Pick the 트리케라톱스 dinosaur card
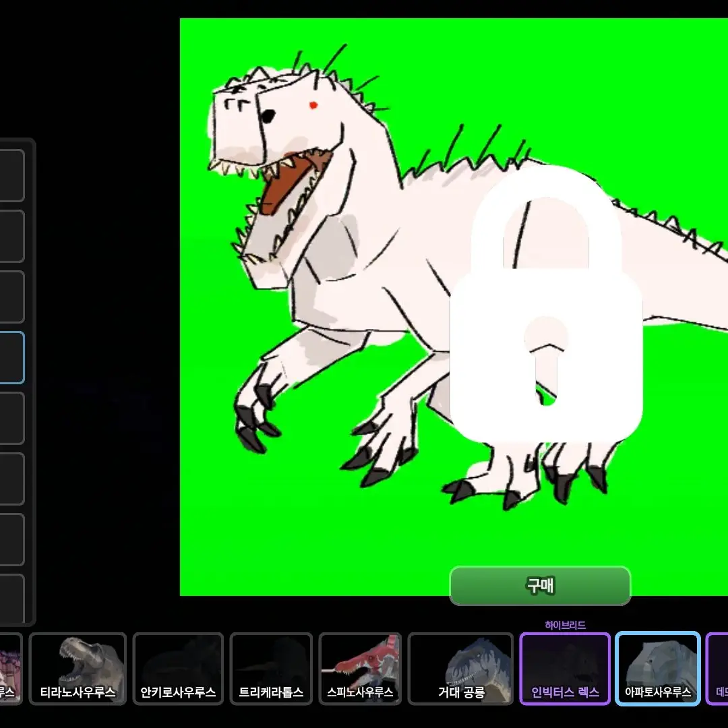The width and height of the screenshot is (728, 728). click(271, 668)
